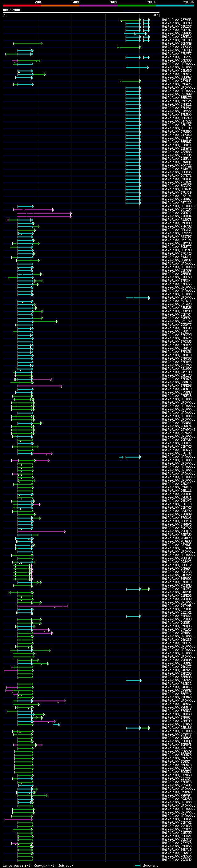Click the UniRef100_Q01I59 entry
Image resolution: width=197 pixels, height=868 pixels.
pyautogui.click(x=177, y=321)
